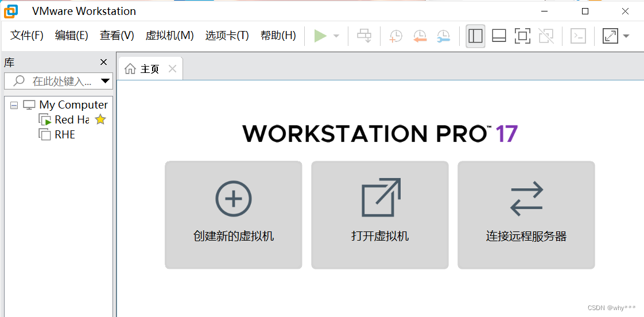Select the running Red Ha virtual machine
Viewport: 644px width, 317px height.
click(x=72, y=119)
